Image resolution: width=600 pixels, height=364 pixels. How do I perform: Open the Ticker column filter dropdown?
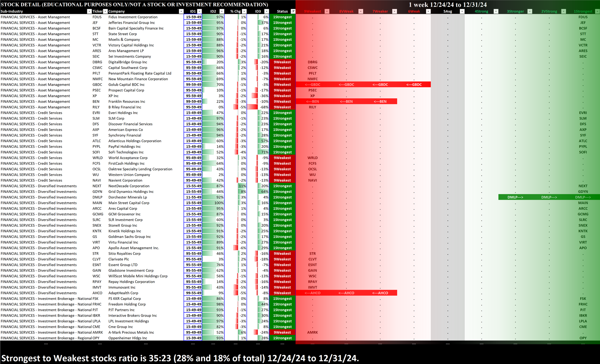(x=105, y=11)
